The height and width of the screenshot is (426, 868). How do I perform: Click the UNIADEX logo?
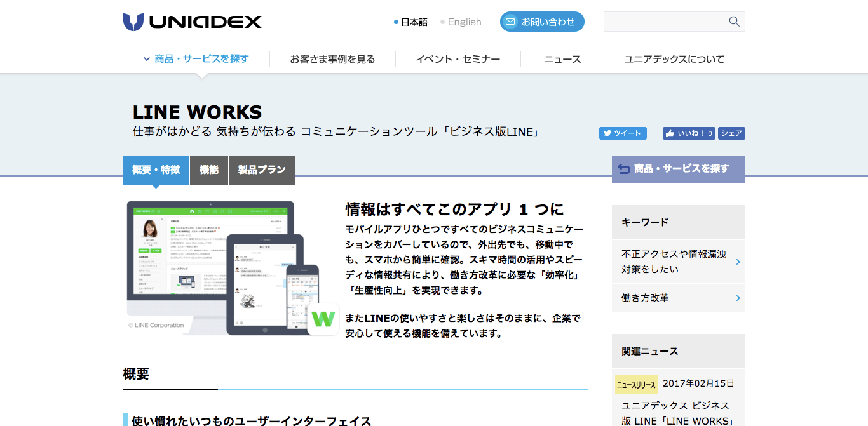[x=192, y=22]
